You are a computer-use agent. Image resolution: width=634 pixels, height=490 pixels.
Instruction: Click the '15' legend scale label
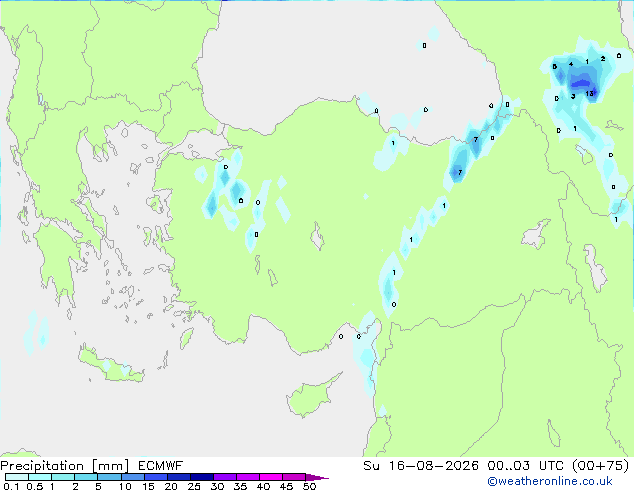point(148,486)
